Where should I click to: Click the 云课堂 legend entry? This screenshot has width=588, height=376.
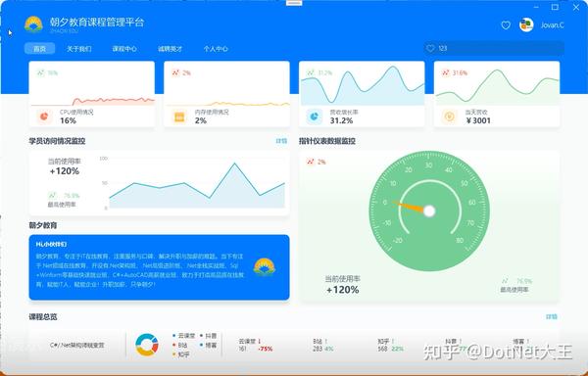pos(184,336)
